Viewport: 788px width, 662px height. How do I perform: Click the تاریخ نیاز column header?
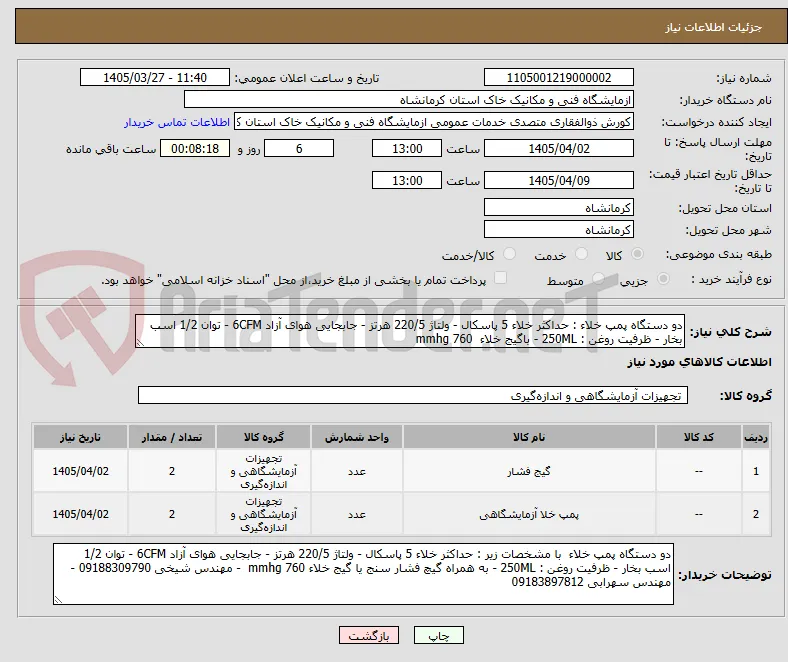[80, 437]
